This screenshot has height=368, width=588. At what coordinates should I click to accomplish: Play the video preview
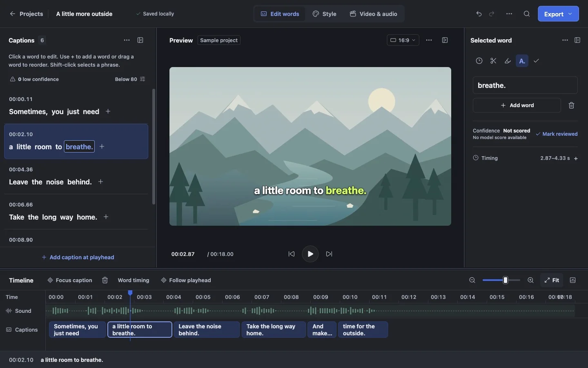coord(310,254)
